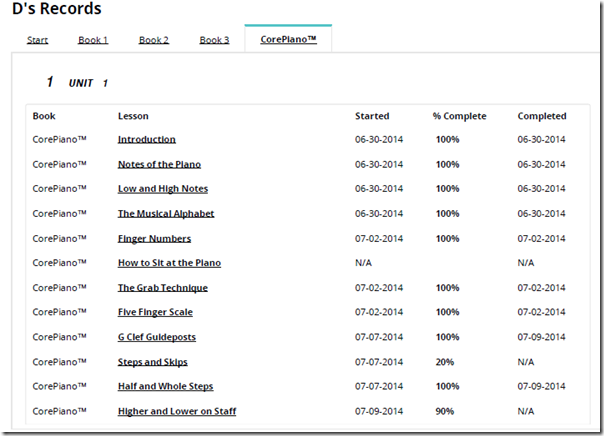604x436 pixels.
Task: Select the CorePiano™ tab
Action: 288,39
